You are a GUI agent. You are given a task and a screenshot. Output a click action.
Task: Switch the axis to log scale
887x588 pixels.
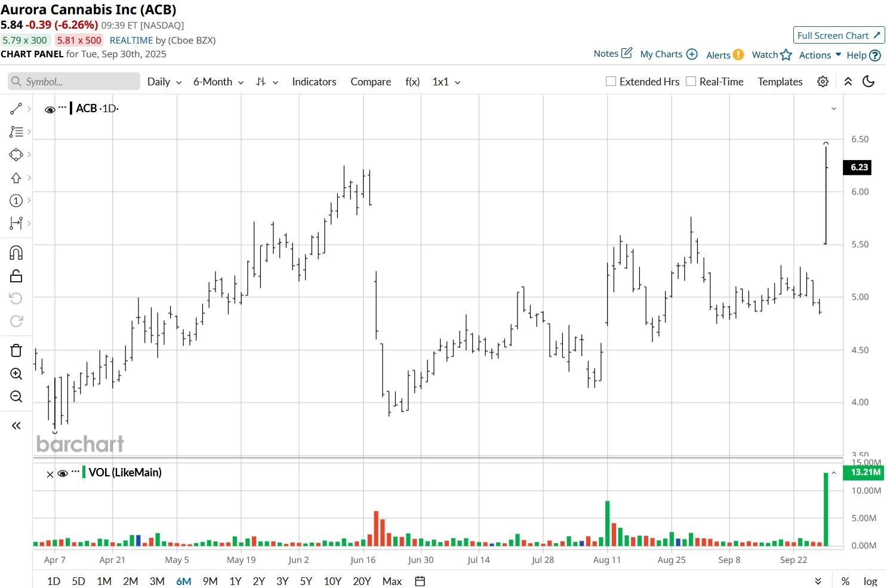click(870, 581)
